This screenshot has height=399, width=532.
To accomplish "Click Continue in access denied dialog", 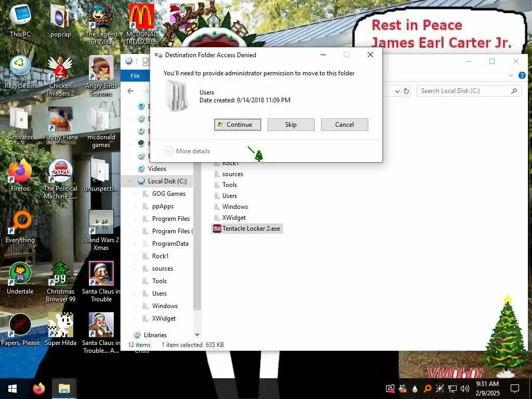I will tap(237, 125).
